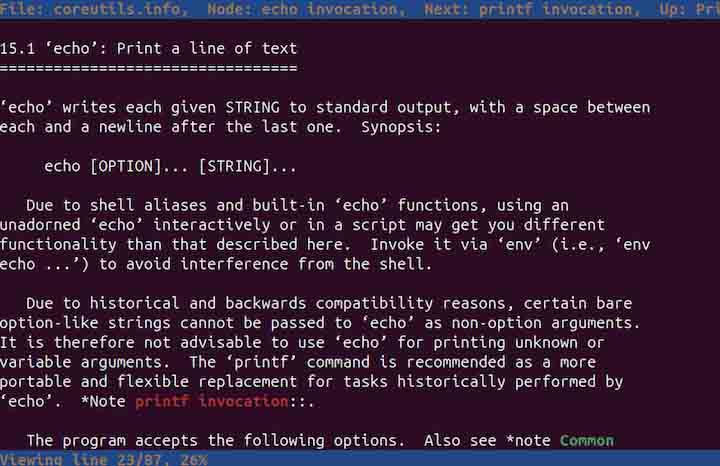Click the 'Viewing line 23/87, 26%' status line
Viewport: 720px width, 466px height.
coord(104,459)
